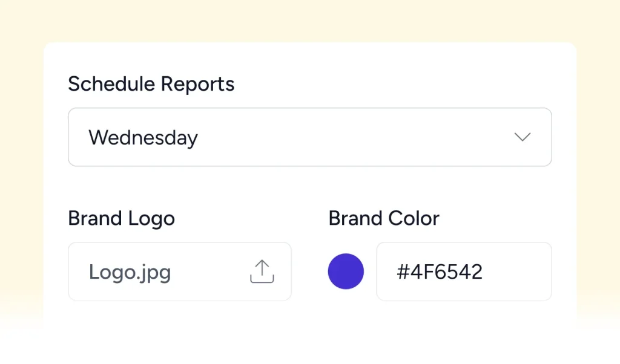Viewport: 620px width, 364px height.
Task: Click the Brand Logo label
Action: 121,218
